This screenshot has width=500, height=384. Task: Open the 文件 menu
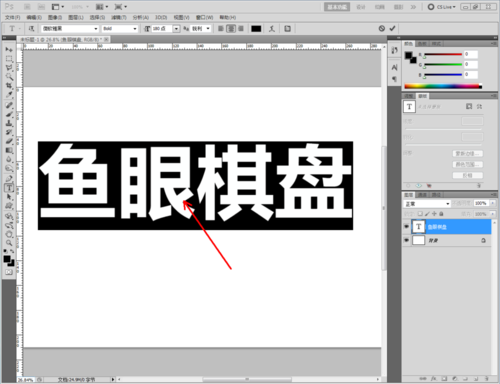tap(13, 17)
